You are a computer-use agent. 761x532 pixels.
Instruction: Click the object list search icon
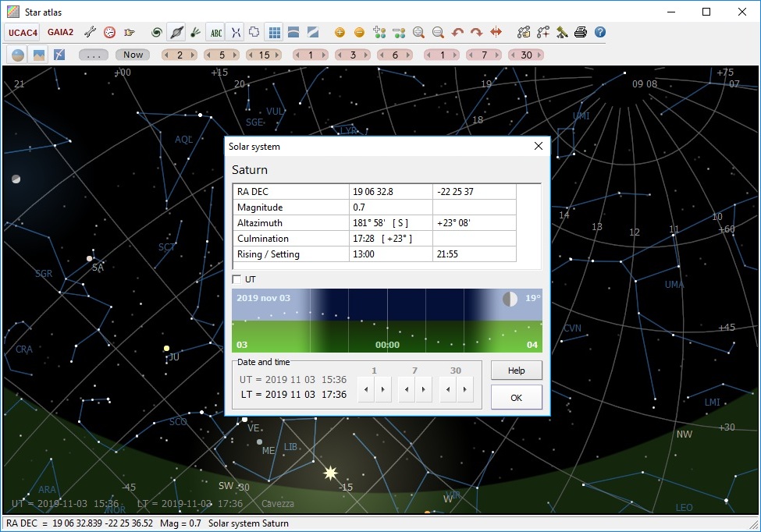point(524,33)
